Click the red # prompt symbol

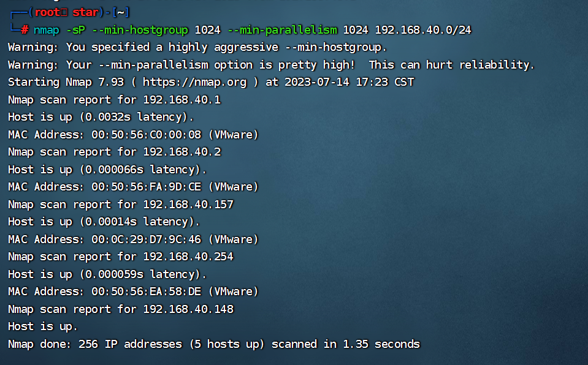[x=25, y=29]
